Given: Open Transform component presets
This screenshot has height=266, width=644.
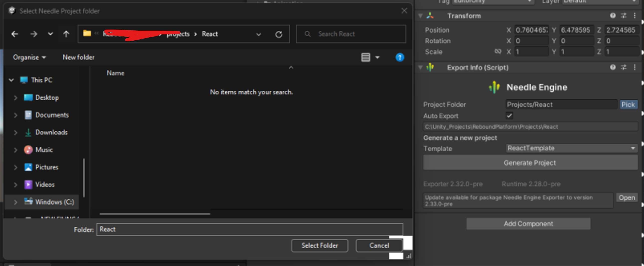Looking at the screenshot, I should pos(624,15).
